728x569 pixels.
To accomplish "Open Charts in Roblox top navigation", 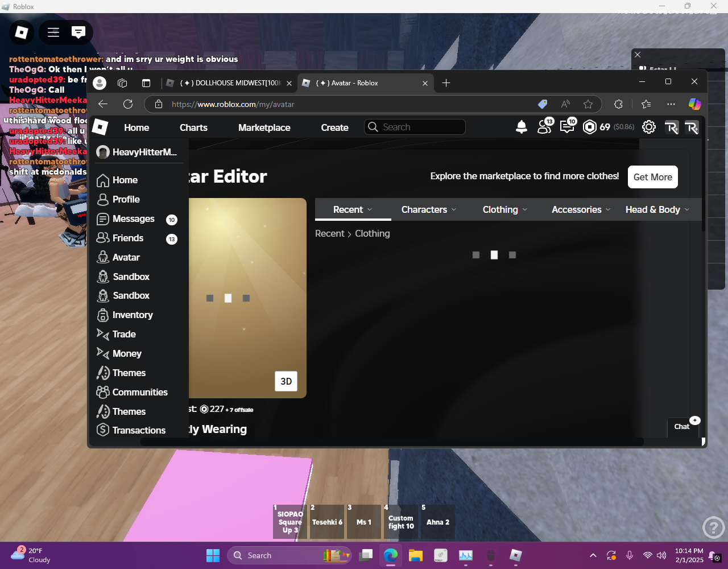I will coord(193,127).
